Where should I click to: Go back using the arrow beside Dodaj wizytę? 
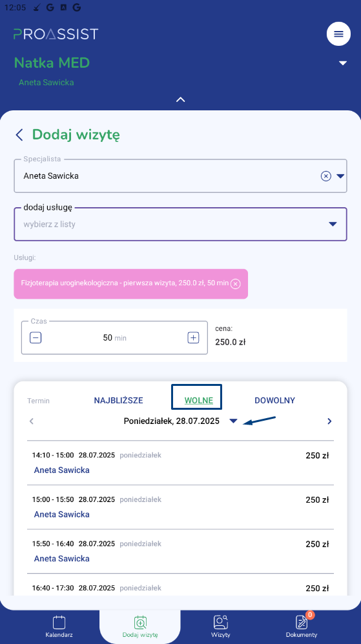(x=19, y=135)
